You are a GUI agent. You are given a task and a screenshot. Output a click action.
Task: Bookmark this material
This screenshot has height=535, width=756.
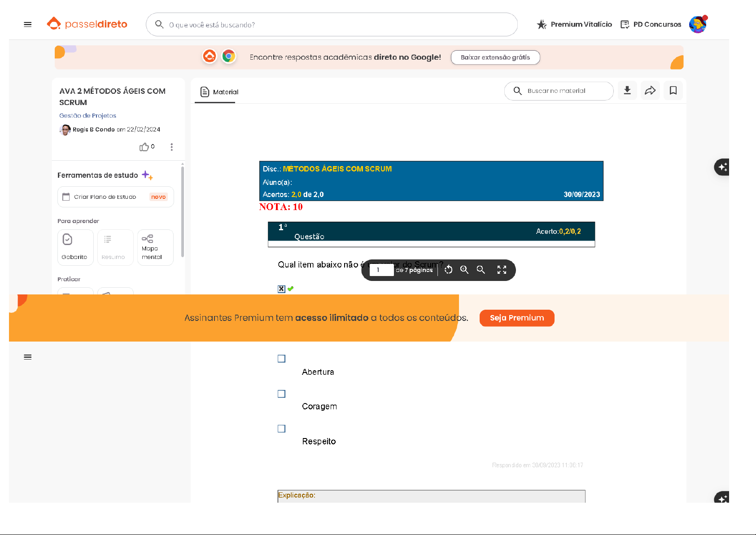point(673,91)
